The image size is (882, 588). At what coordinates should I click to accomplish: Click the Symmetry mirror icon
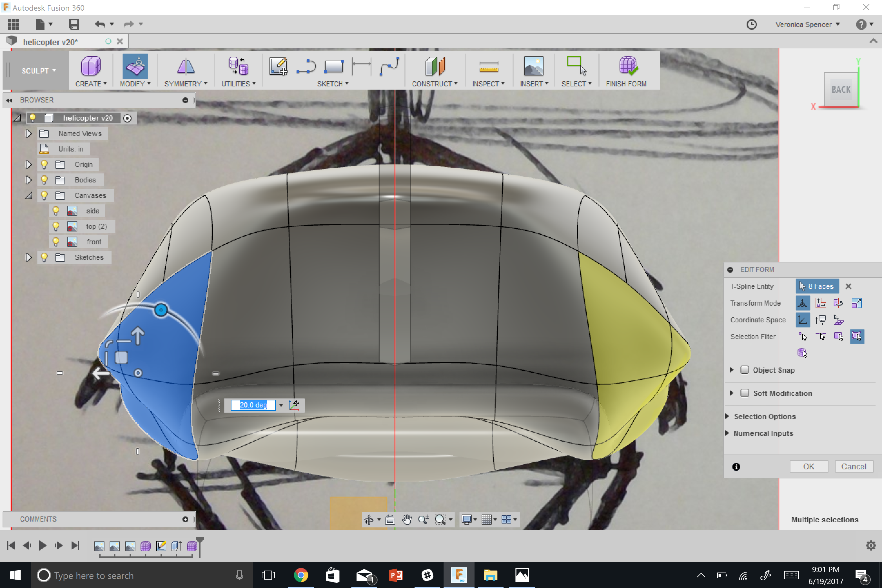coord(186,67)
